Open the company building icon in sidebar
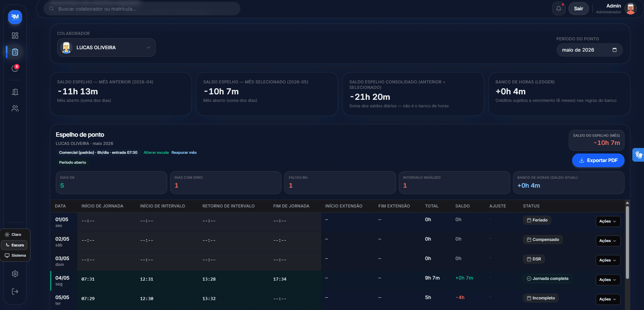This screenshot has height=310, width=644. pos(15,92)
